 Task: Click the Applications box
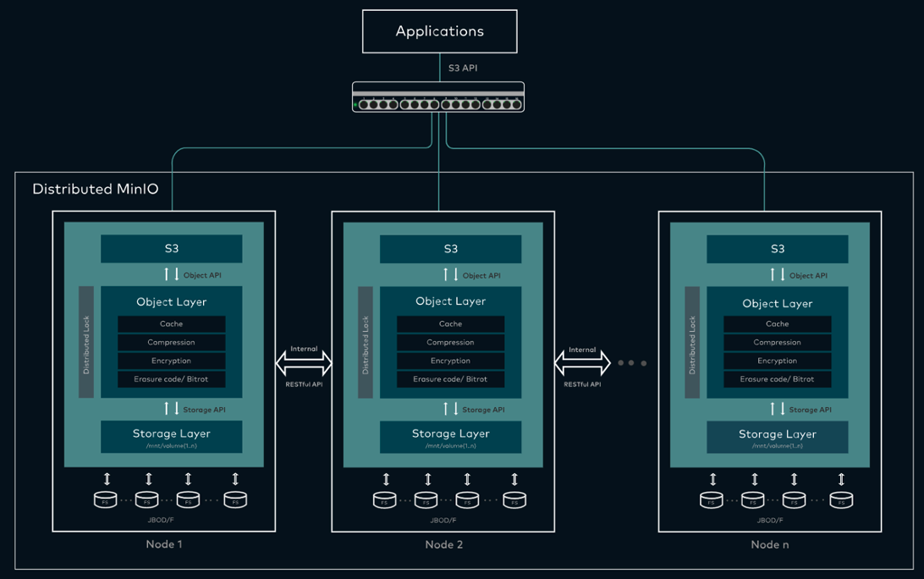[440, 31]
